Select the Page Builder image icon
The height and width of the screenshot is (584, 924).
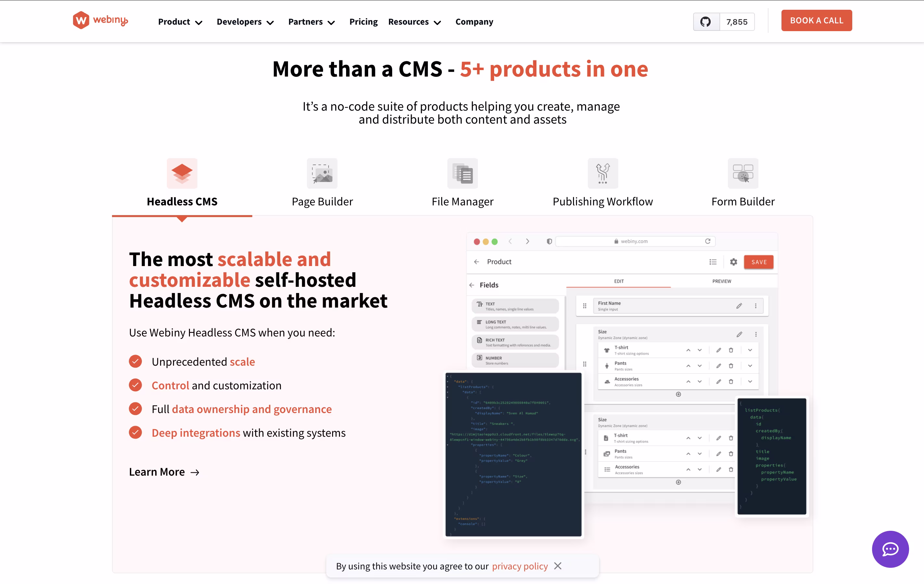click(322, 173)
